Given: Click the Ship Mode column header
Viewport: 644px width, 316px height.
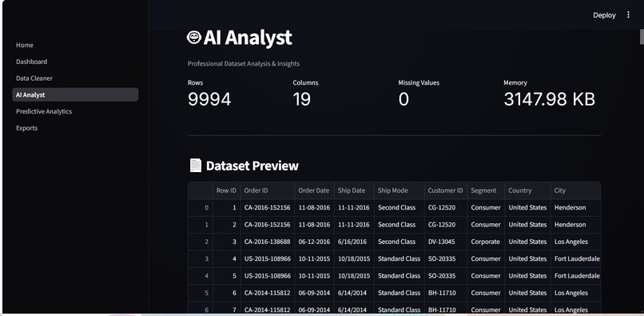Looking at the screenshot, I should [x=400, y=190].
